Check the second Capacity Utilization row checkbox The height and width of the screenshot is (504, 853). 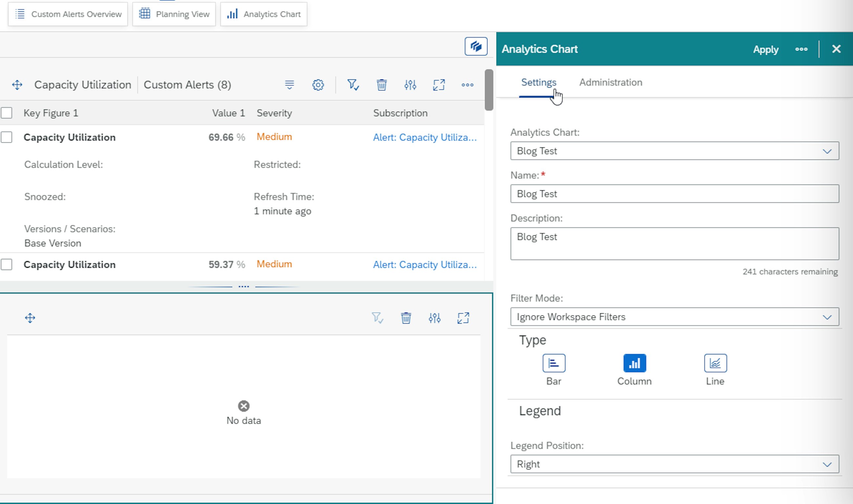pos(7,264)
